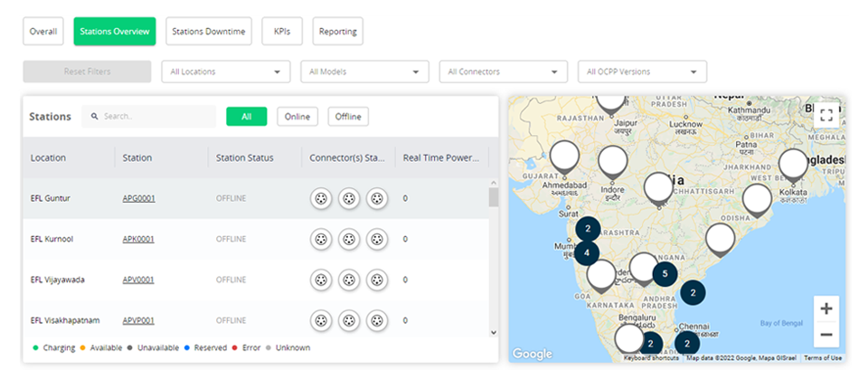Click the red Error legend dot
The height and width of the screenshot is (380, 868).
(x=235, y=347)
